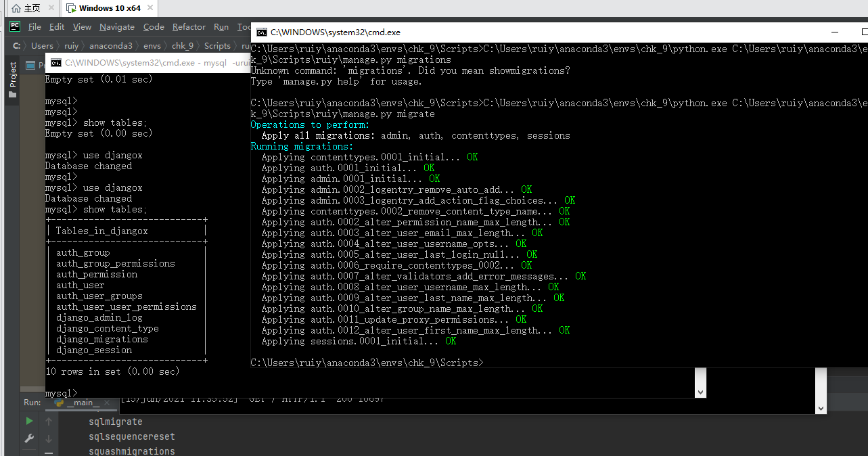Viewport: 868px width, 456px height.
Task: Click the green Rerun arrow in Run panel
Action: pos(29,421)
